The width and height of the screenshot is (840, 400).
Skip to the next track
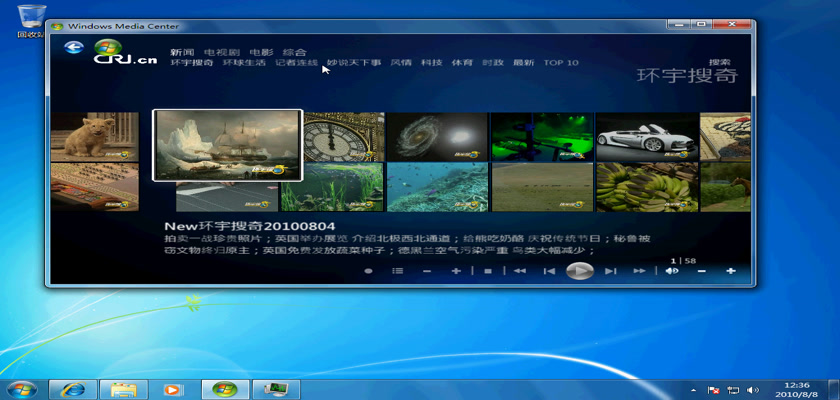tap(610, 271)
